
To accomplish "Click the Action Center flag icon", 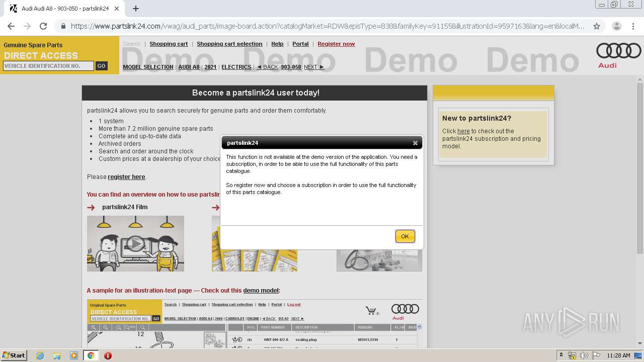I will coord(596,355).
